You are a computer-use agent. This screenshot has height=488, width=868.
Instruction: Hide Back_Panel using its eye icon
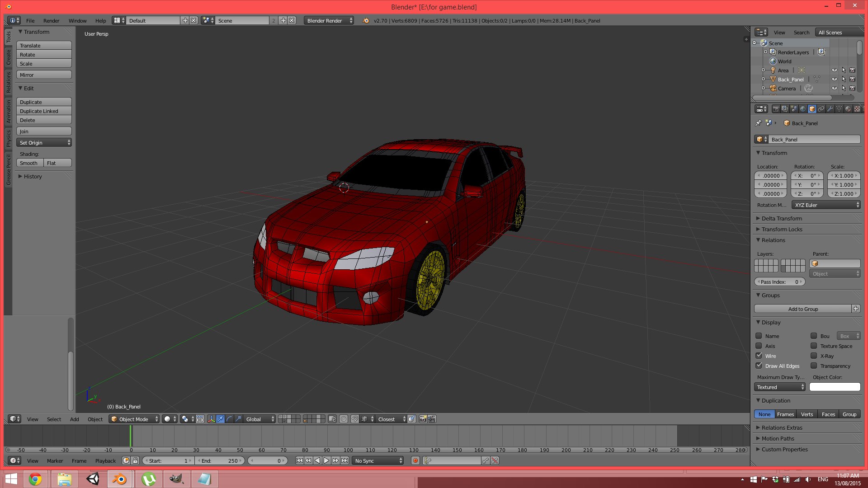point(835,79)
